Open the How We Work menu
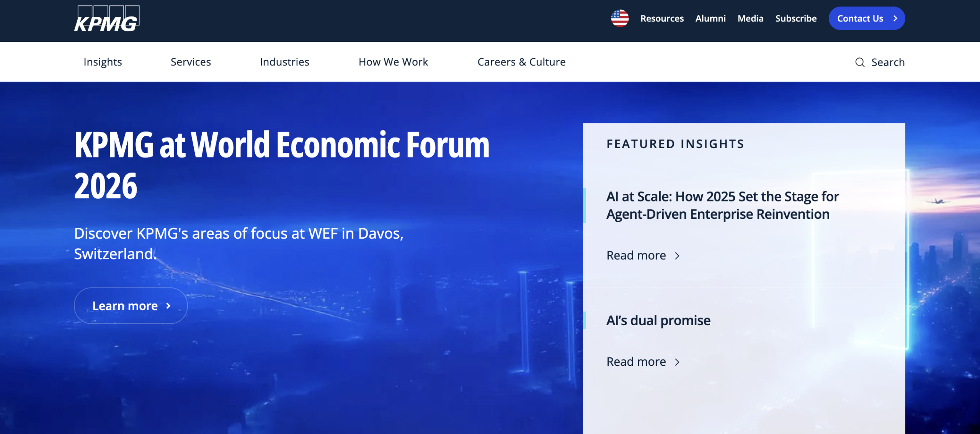The width and height of the screenshot is (980, 434). click(393, 62)
